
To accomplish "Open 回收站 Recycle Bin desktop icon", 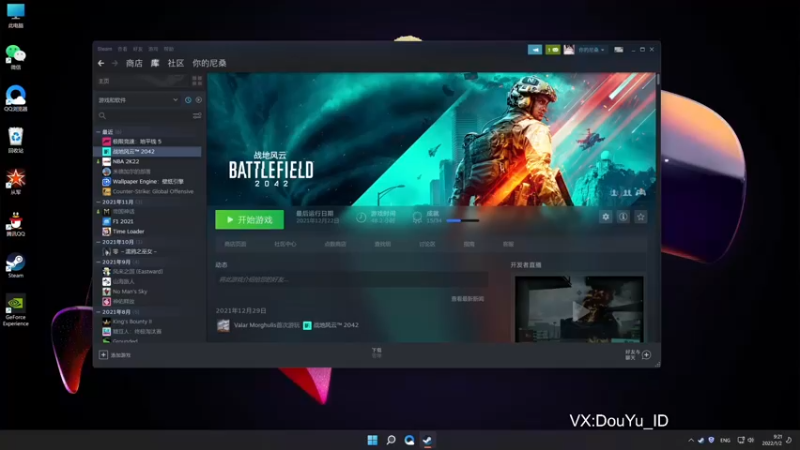I will pyautogui.click(x=16, y=140).
